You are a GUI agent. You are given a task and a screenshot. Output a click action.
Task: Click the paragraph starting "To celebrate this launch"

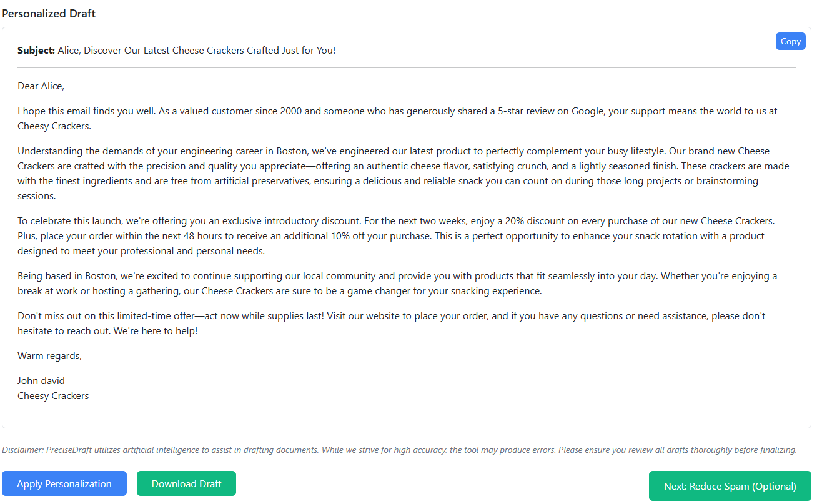(x=396, y=235)
